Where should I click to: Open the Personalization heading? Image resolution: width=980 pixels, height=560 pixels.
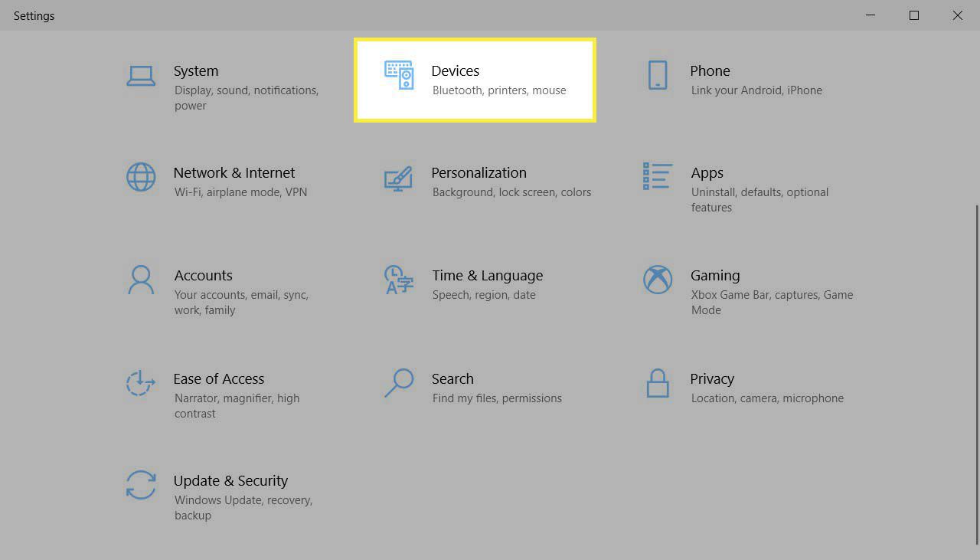point(479,172)
